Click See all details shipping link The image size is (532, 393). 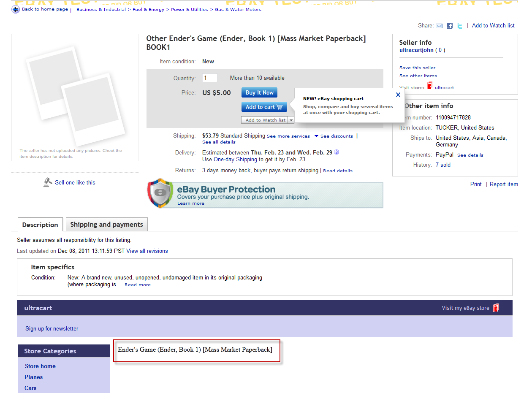[219, 142]
